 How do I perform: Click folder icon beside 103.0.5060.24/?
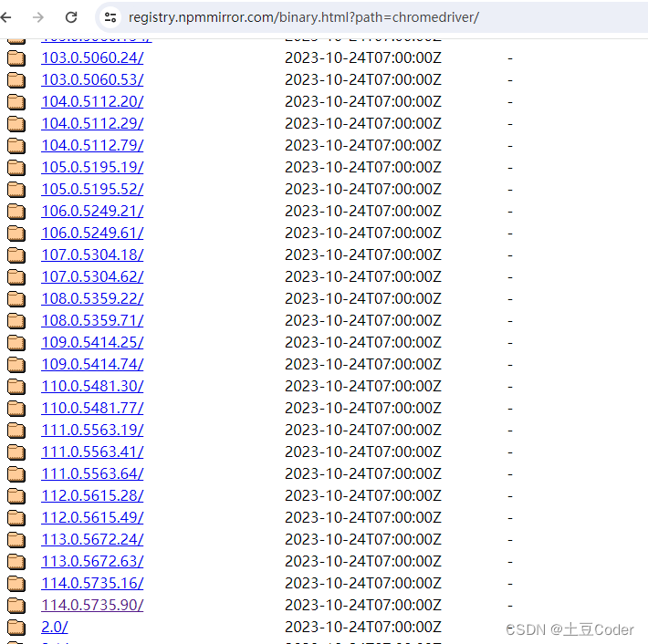pyautogui.click(x=16, y=58)
